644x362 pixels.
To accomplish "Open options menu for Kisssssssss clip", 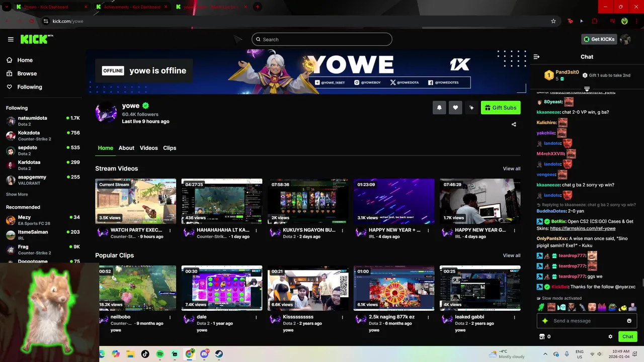I will pos(342,317).
